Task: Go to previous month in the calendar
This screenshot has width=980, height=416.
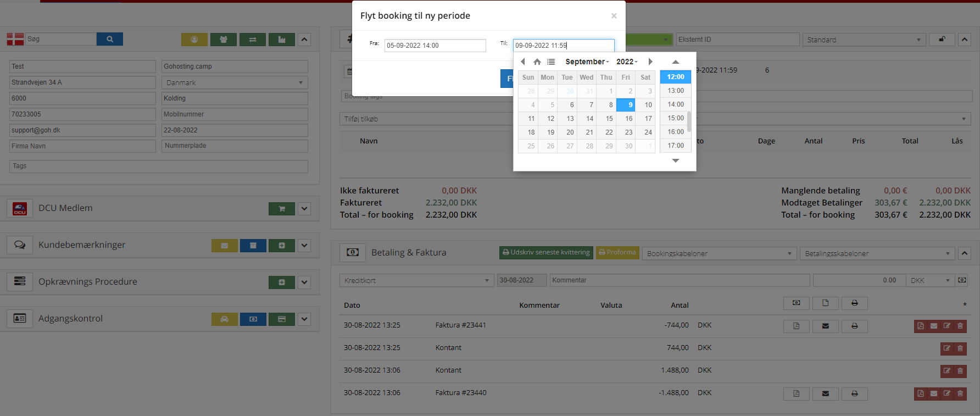Action: tap(523, 62)
